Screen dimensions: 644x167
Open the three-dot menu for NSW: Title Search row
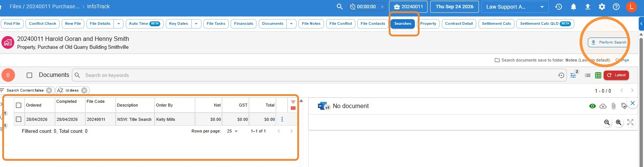(282, 119)
